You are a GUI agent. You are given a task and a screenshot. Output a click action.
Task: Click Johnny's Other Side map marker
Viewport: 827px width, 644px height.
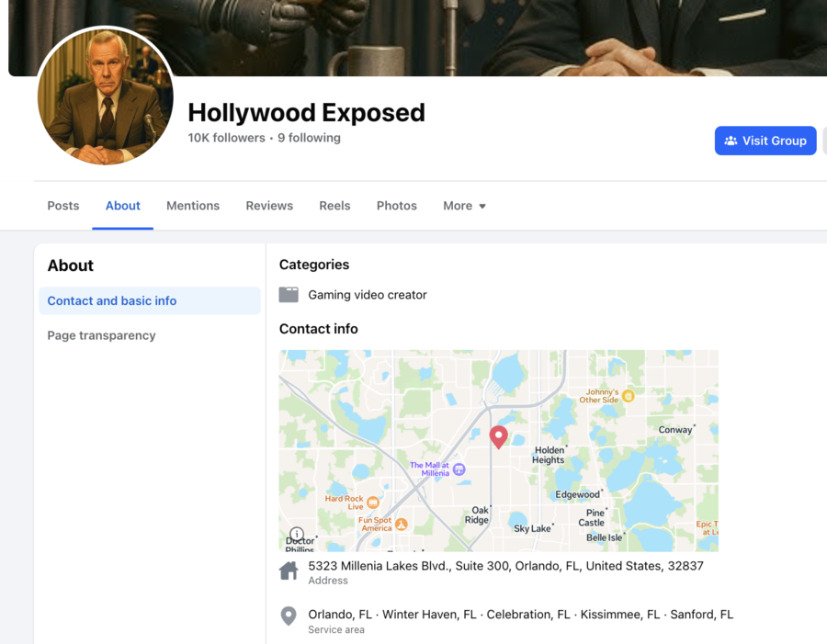[x=629, y=396]
